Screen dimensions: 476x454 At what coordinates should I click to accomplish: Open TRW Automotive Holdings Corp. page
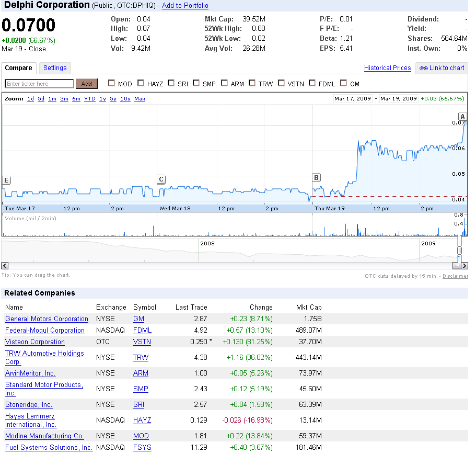pos(44,357)
